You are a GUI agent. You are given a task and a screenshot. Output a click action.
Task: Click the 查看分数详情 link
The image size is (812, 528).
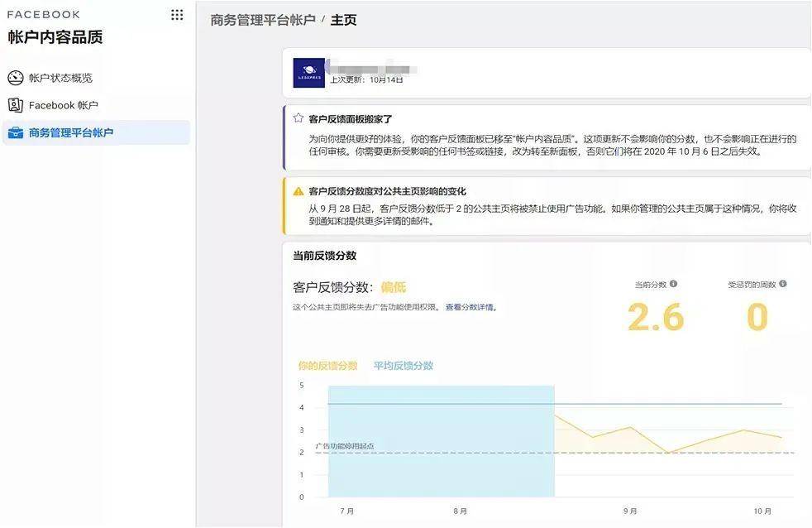(x=470, y=307)
